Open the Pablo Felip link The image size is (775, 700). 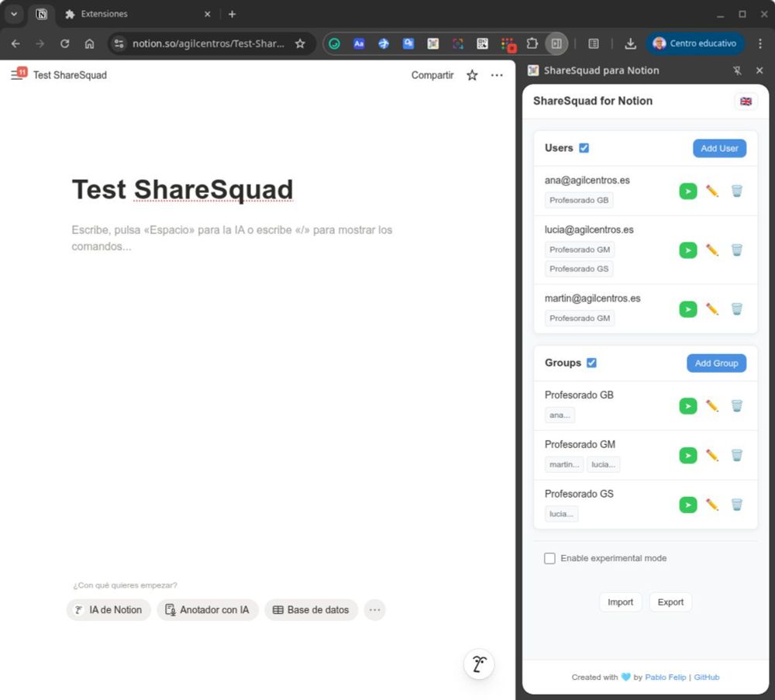[x=665, y=678]
